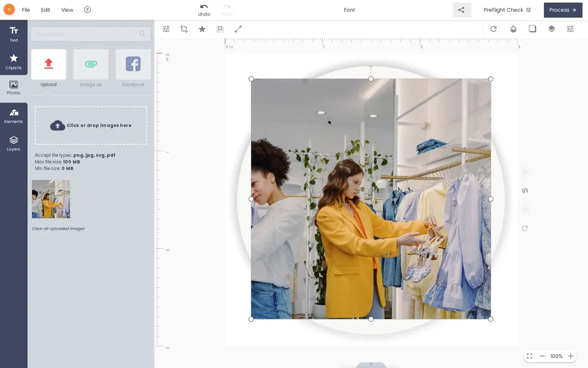Screen dimensions: 588x368
Task: Show the Layers tab
Action: coord(14,143)
